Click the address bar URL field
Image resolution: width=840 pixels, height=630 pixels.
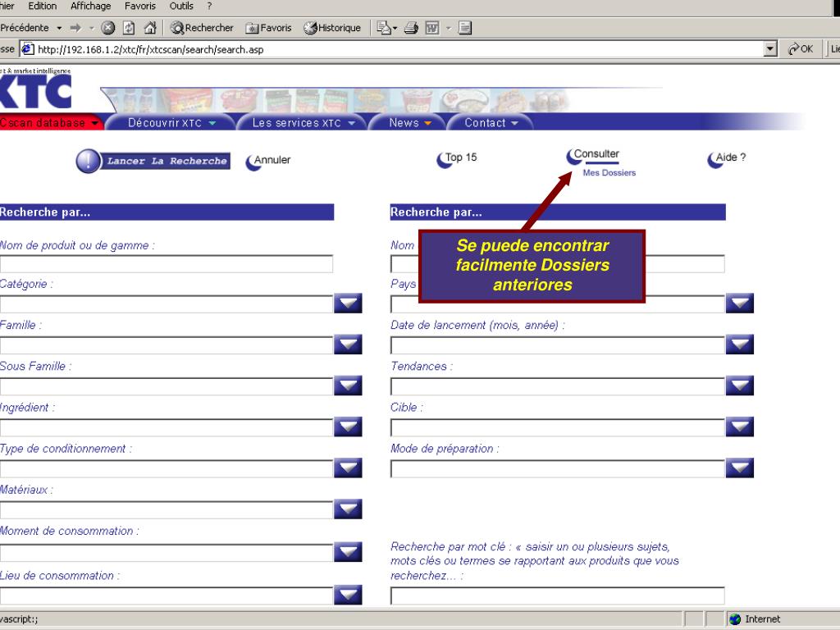[x=391, y=49]
